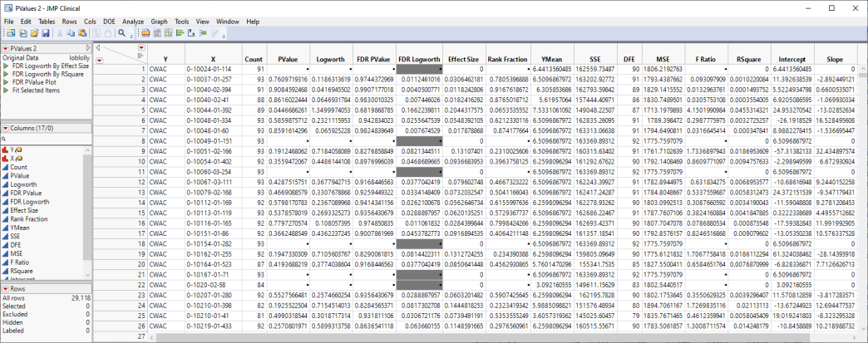868x343 pixels.
Task: Open the Columns (17/0) red triangle menu
Action: (6, 129)
